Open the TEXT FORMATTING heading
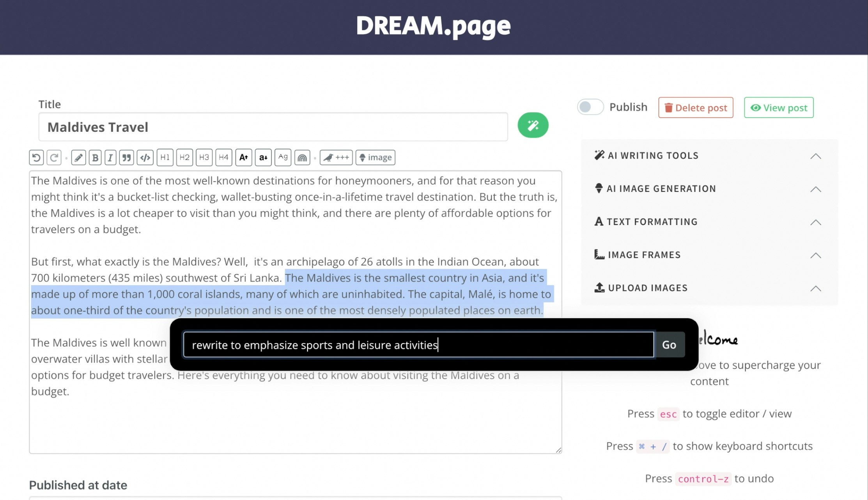Image resolution: width=868 pixels, height=500 pixels. [652, 222]
